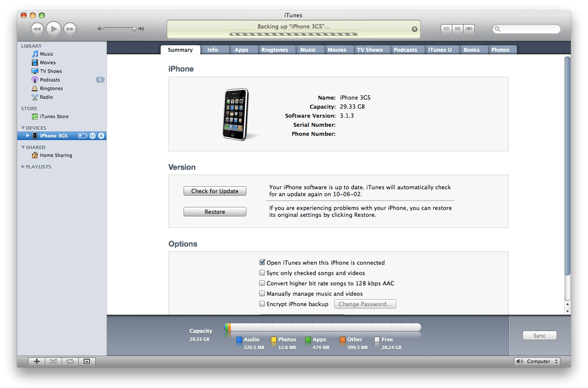Click the Sync button
The image size is (588, 388).
tap(539, 335)
